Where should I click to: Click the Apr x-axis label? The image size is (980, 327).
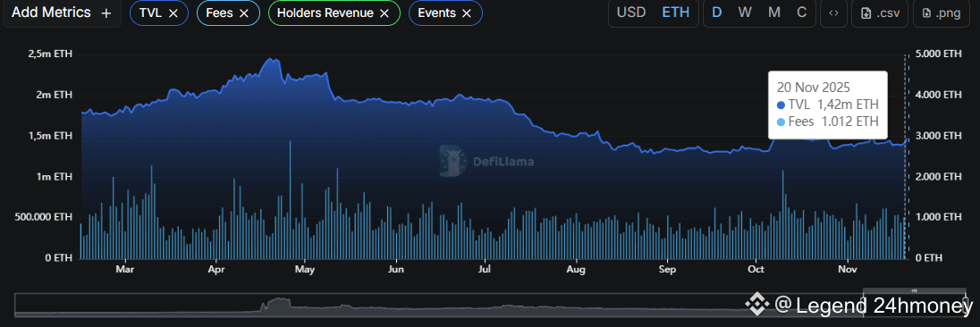pyautogui.click(x=216, y=270)
